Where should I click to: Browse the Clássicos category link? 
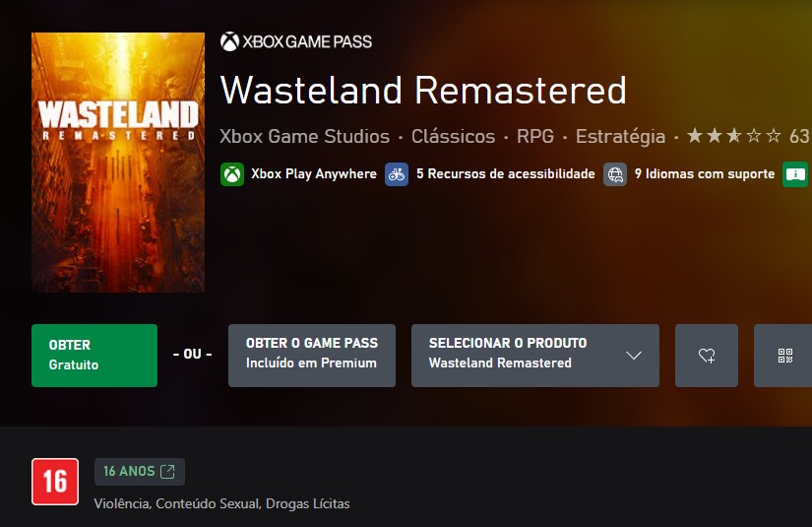click(x=453, y=136)
